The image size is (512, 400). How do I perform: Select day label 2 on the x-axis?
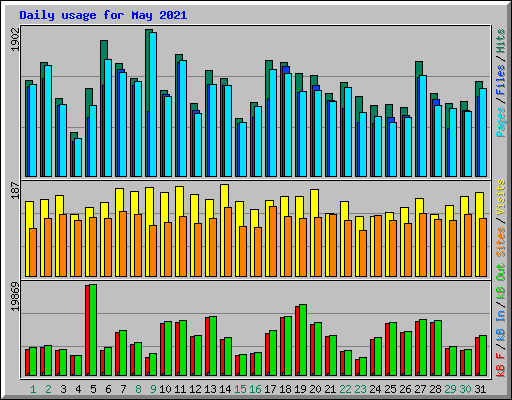[48, 389]
